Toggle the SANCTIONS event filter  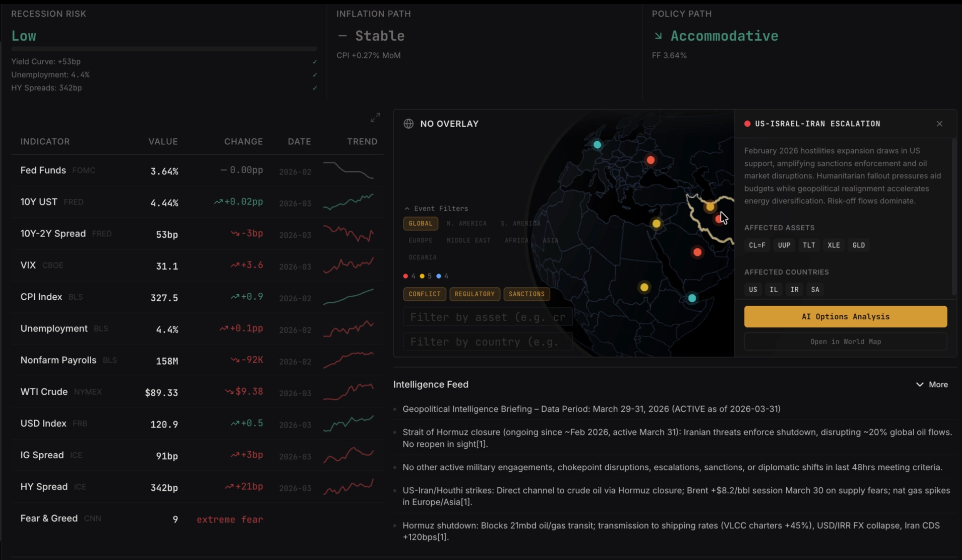(x=526, y=294)
